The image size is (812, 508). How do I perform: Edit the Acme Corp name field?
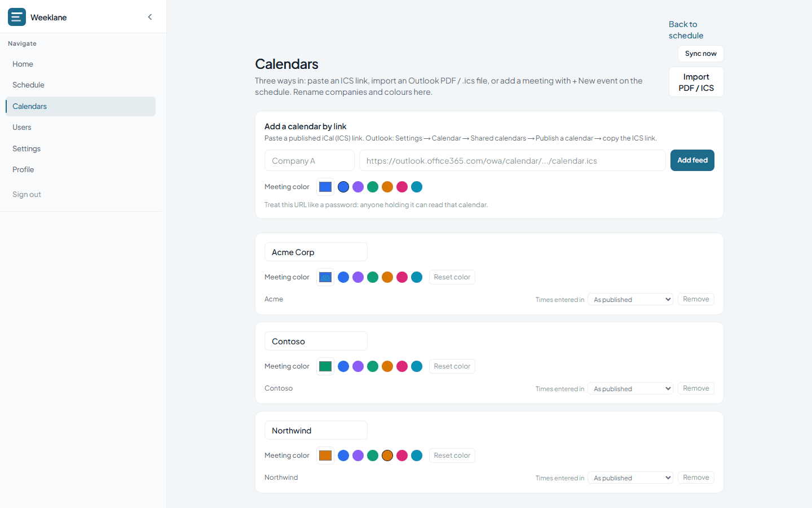pos(316,252)
